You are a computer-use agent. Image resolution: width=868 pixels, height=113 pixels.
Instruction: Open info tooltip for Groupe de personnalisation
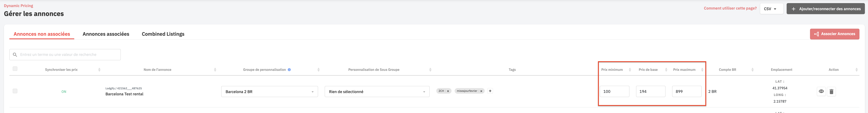(289, 70)
